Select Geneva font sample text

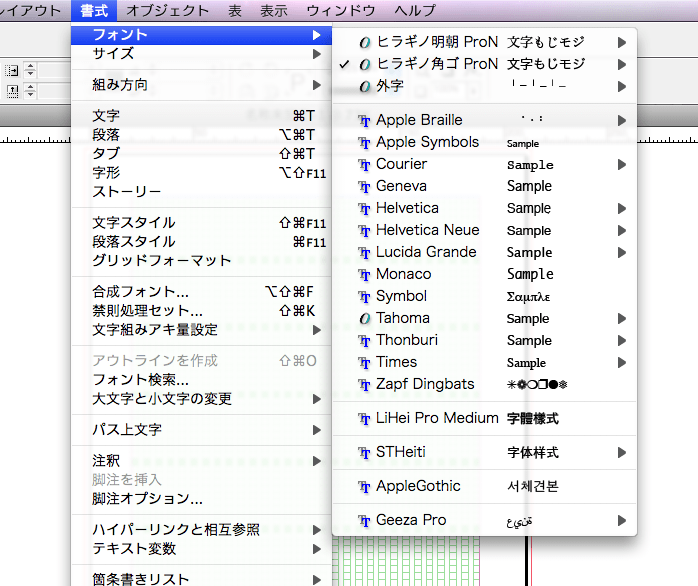529,186
